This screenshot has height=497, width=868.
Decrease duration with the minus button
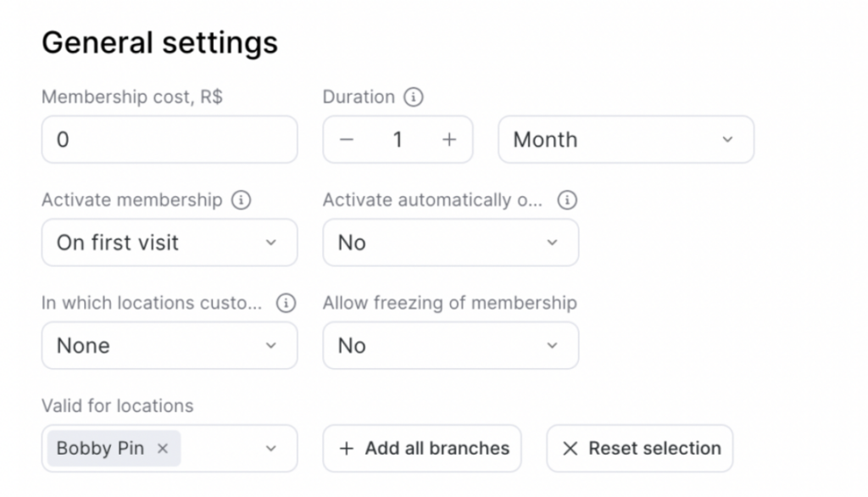[x=346, y=140]
